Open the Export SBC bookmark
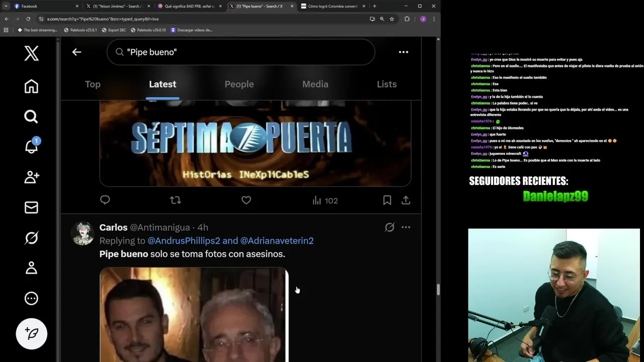 click(x=114, y=30)
